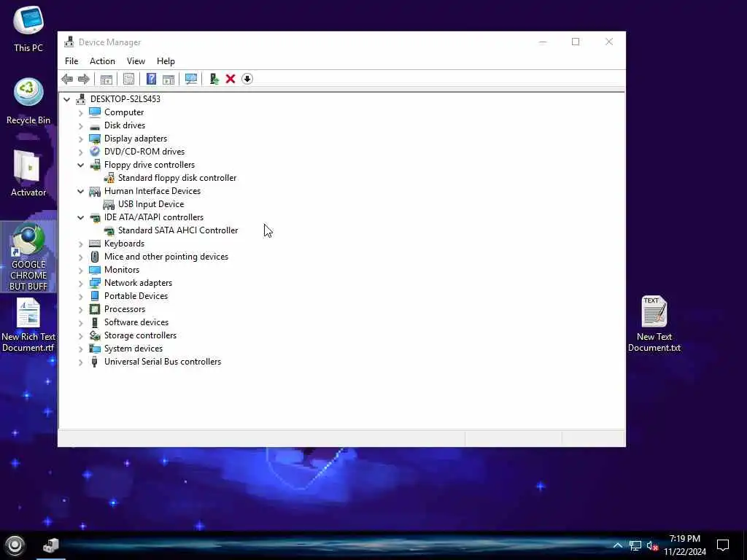The height and width of the screenshot is (560, 747).
Task: Expand the Monitors category
Action: point(80,270)
